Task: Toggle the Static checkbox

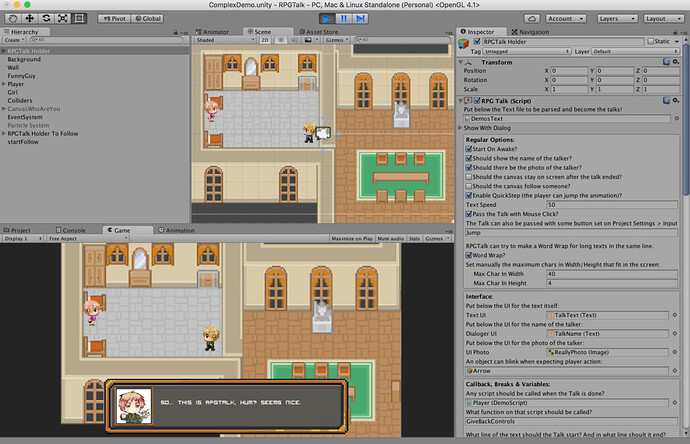Action: 650,41
